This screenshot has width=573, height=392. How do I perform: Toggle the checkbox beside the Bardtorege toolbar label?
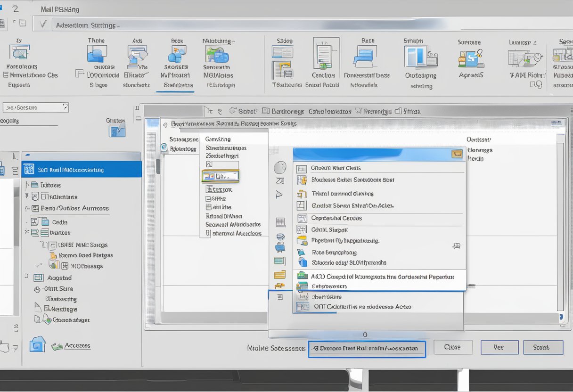(265, 111)
